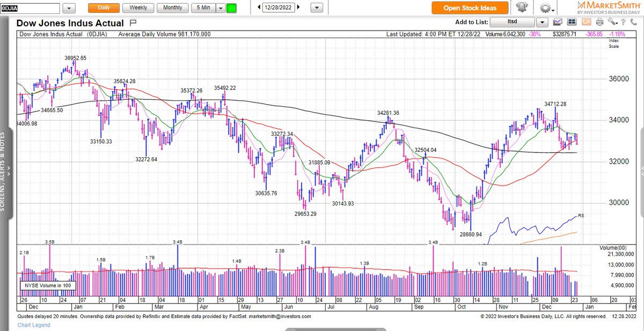The height and width of the screenshot is (331, 644).
Task: Click the NYSE Volume in 100 label
Action: click(47, 285)
